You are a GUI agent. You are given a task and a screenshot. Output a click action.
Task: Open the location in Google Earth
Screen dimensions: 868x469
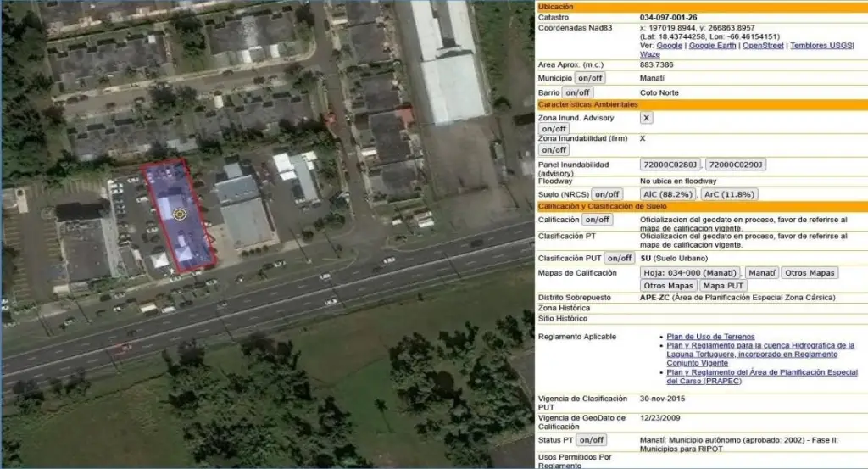click(712, 46)
